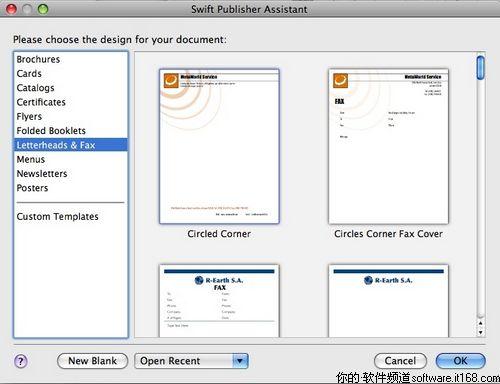Choose Catalogs in the design list

[70, 88]
